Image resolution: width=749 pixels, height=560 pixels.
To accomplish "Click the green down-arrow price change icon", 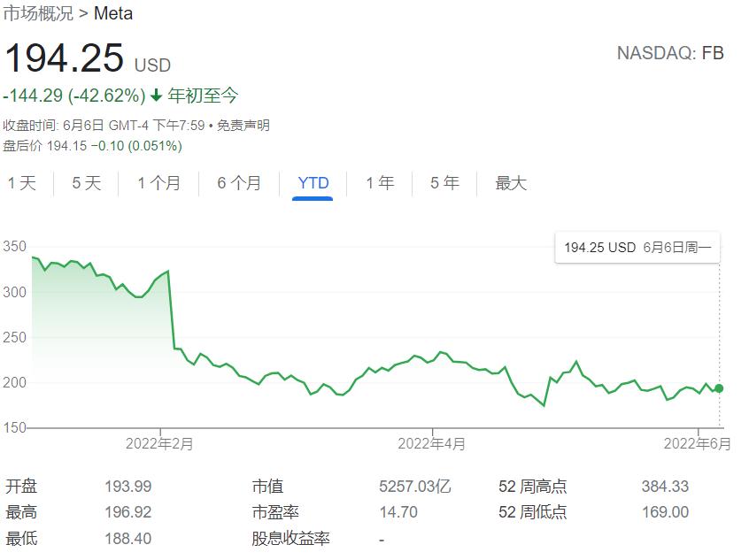I will coord(157,96).
